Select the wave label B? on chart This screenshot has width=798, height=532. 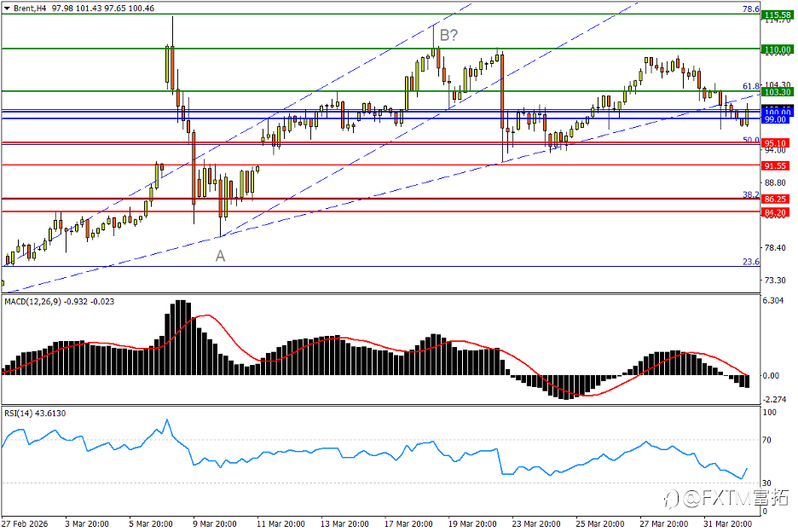coord(448,35)
